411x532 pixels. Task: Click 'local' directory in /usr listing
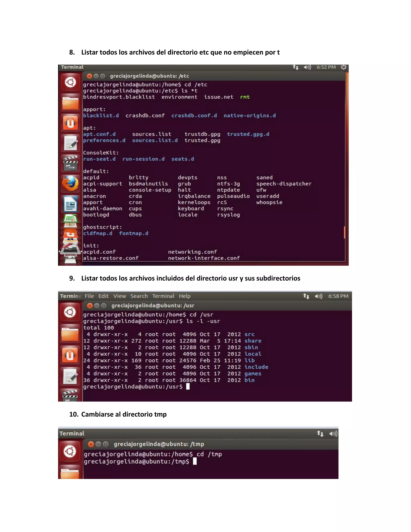click(253, 354)
